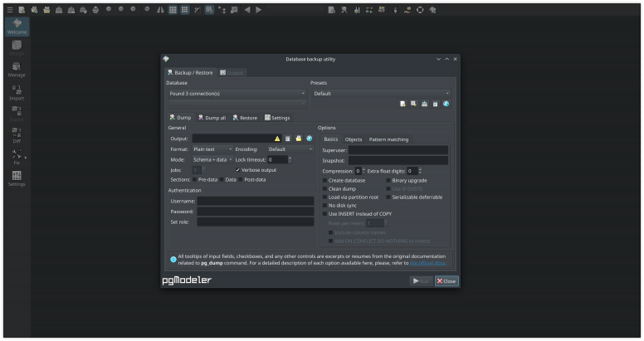Click the edit preset pencil icon
644x341 pixels.
coord(413,104)
